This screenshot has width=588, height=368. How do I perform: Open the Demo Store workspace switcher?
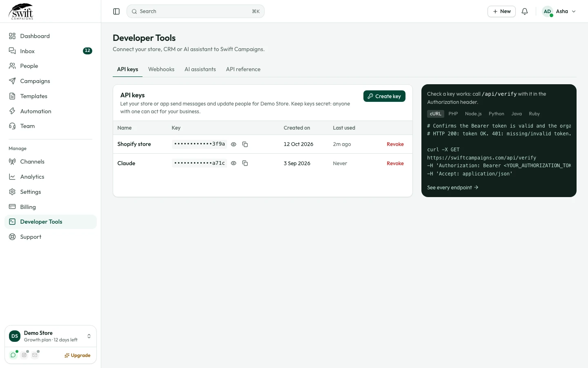coord(51,336)
